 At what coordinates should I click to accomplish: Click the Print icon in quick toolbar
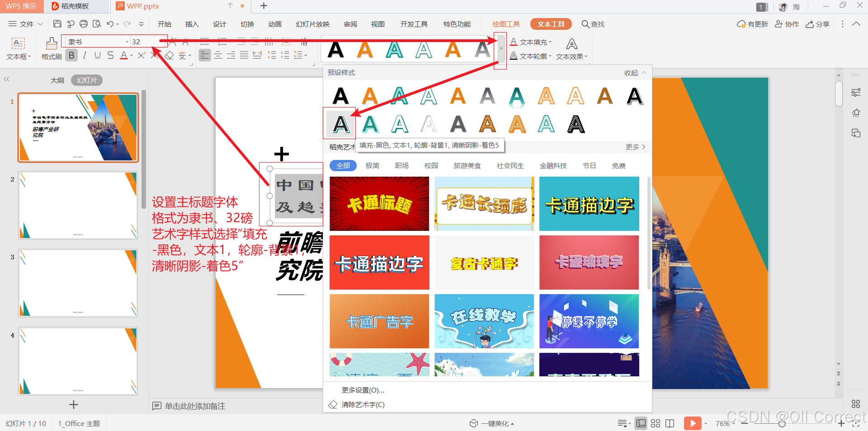pos(84,24)
